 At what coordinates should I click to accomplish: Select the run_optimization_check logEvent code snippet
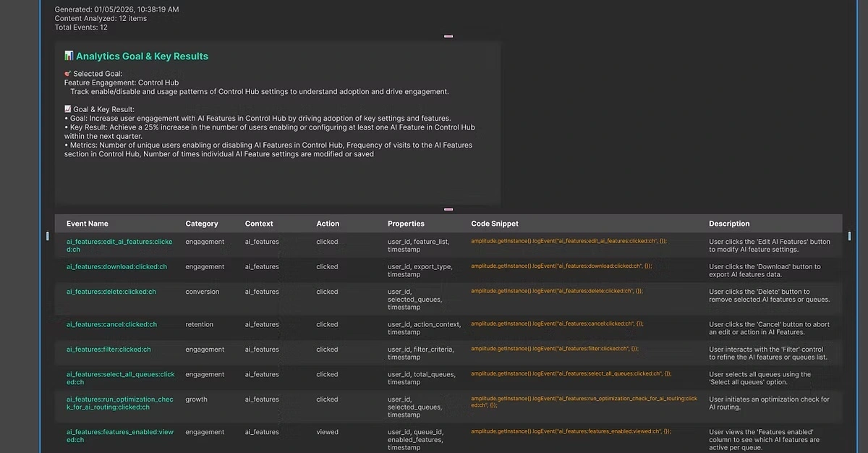[584, 402]
